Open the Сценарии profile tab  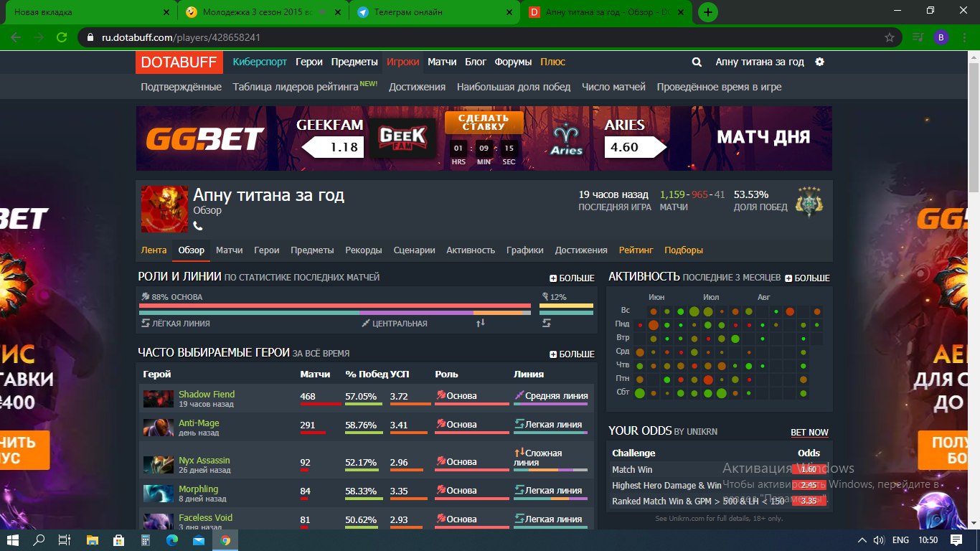tap(415, 250)
